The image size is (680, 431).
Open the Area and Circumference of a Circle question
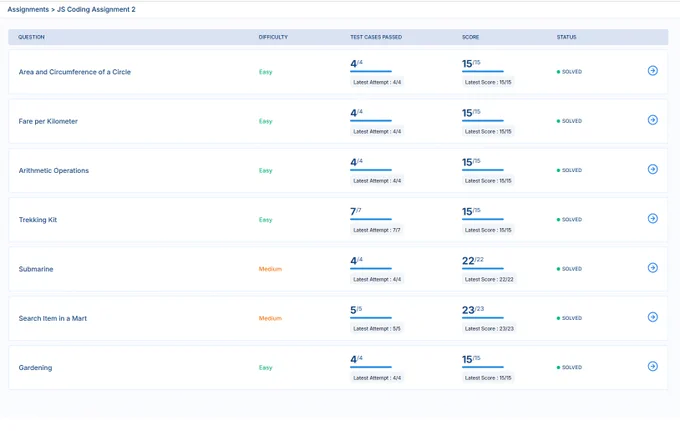(x=75, y=72)
